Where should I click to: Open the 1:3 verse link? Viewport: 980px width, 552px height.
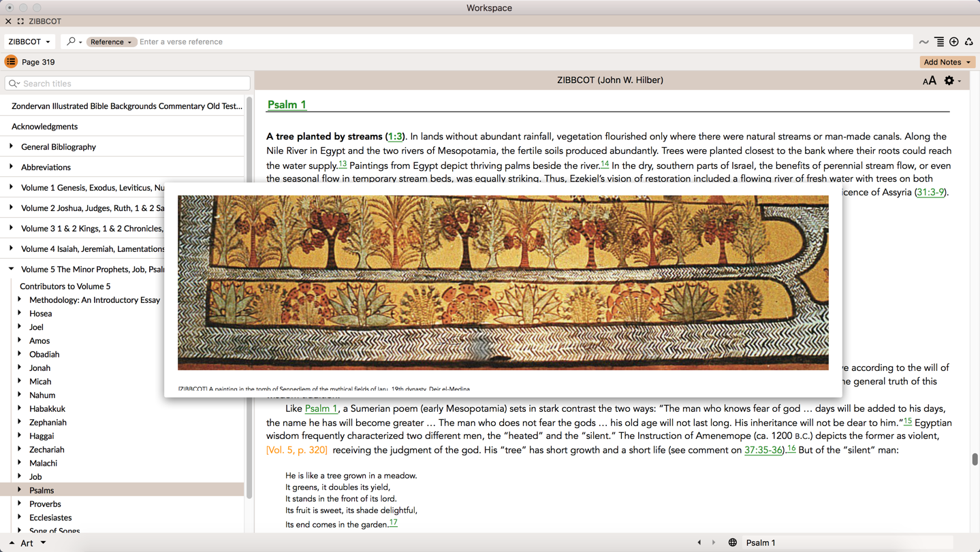coord(395,137)
